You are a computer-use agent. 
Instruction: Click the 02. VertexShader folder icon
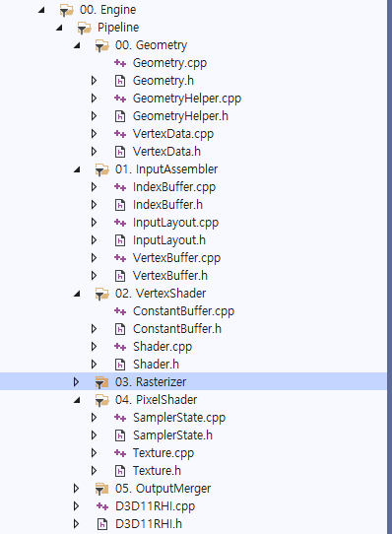pyautogui.click(x=101, y=294)
